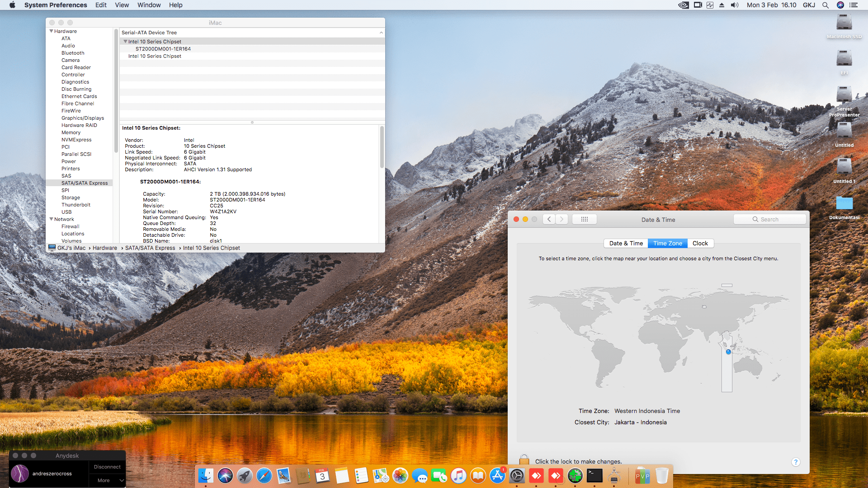Collapse the Network section in sidebar
This screenshot has height=488, width=868.
(51, 219)
